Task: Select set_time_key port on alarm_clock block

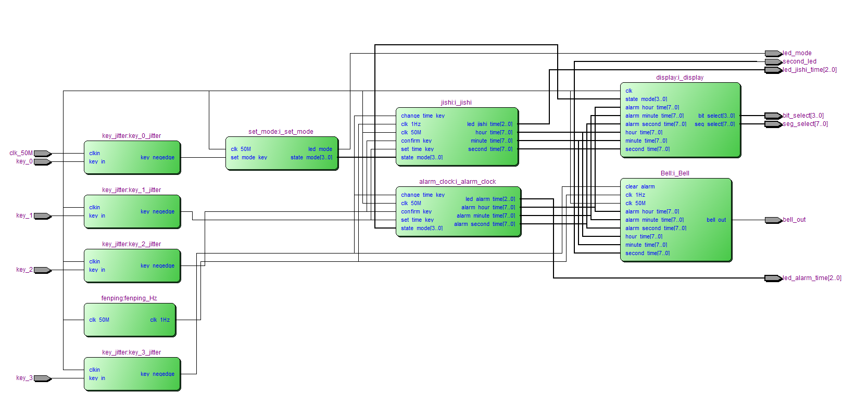Action: pyautogui.click(x=418, y=220)
